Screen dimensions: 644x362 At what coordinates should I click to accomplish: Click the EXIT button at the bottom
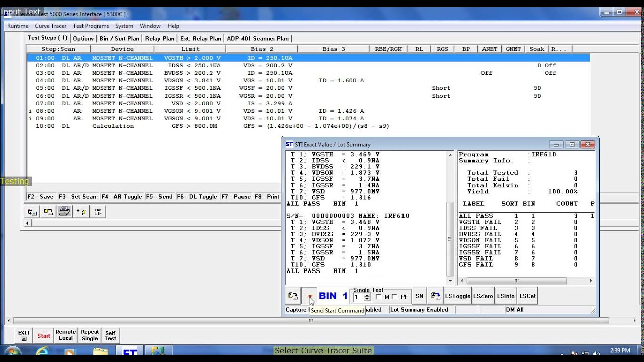[x=24, y=335]
